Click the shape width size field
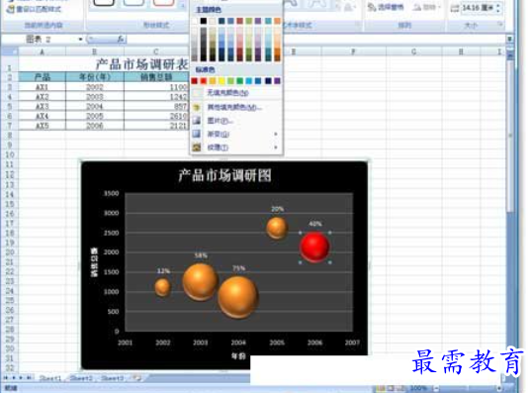Viewport: 532px width, 393px height. (478, 7)
